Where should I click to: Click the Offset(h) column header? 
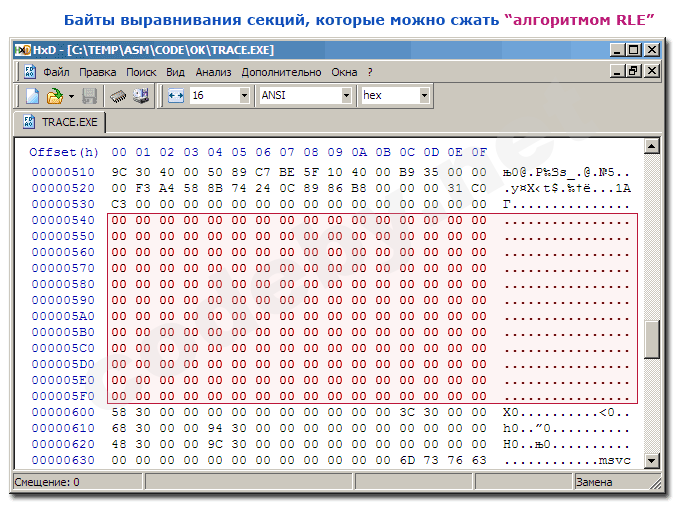[x=64, y=152]
